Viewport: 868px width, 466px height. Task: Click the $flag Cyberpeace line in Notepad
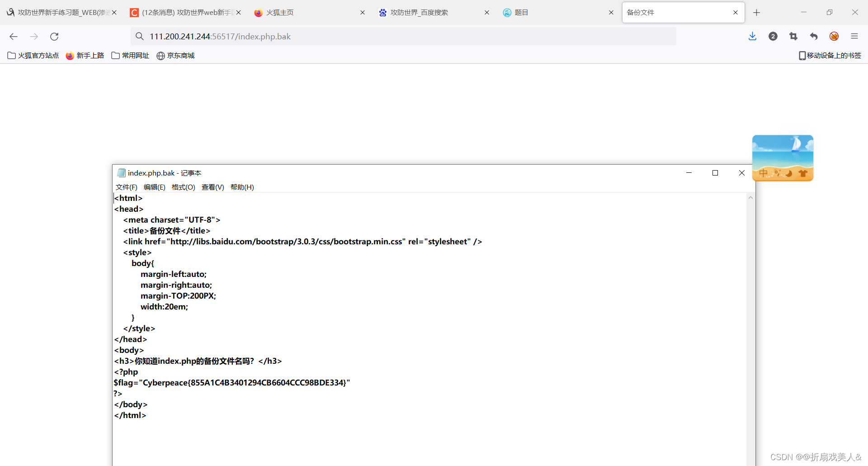(x=232, y=383)
